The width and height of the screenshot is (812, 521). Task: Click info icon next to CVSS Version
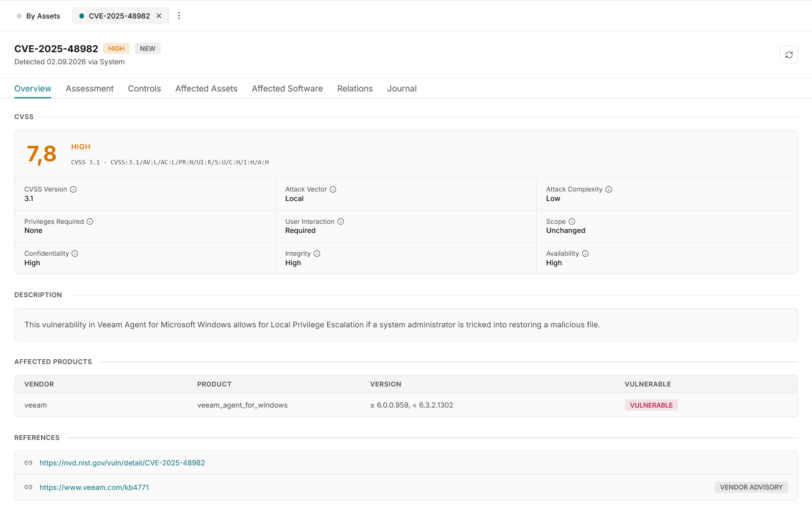73,189
